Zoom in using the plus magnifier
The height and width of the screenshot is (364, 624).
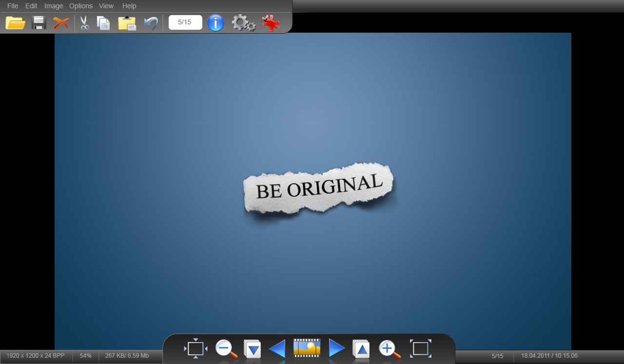[389, 349]
